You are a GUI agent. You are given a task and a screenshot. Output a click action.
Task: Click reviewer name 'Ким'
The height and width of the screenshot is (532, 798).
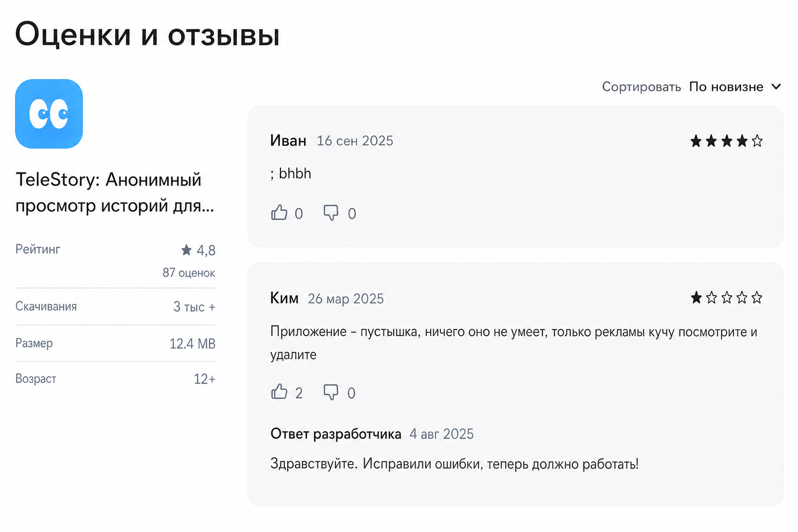pyautogui.click(x=284, y=298)
